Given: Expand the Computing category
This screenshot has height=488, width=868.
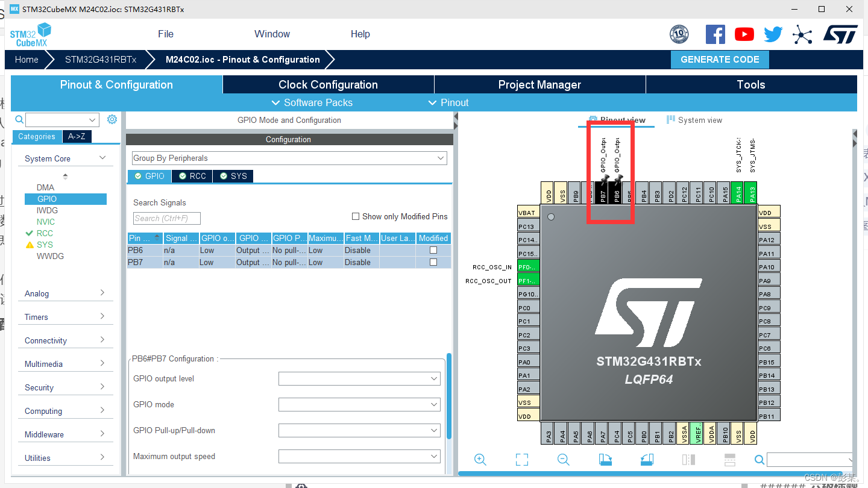Looking at the screenshot, I should [66, 411].
